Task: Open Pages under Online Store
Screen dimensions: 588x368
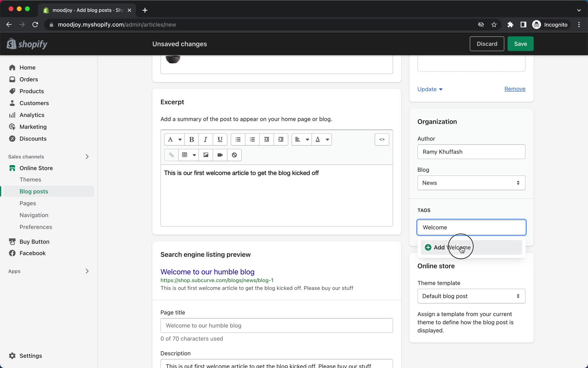Action: coord(28,203)
